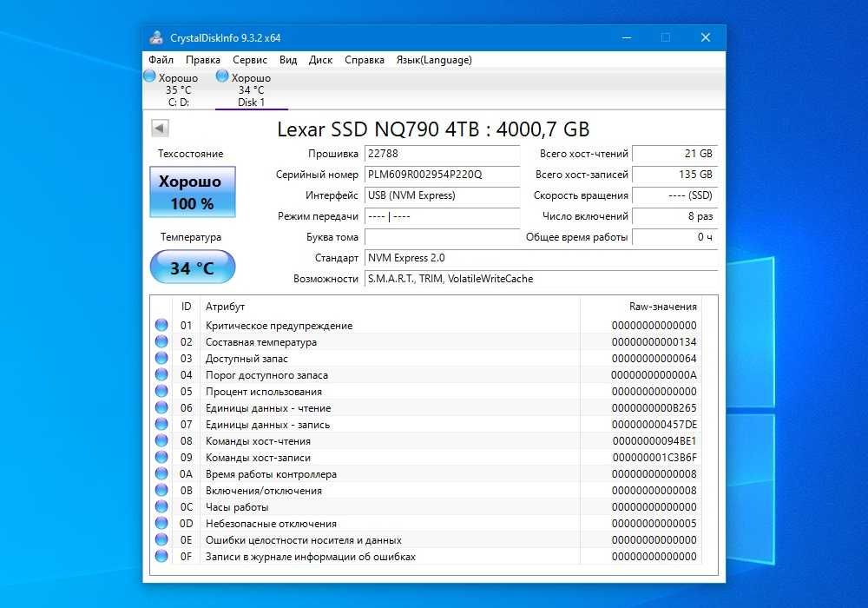This screenshot has width=868, height=608.
Task: Click the firmware field showing 22788
Action: (443, 154)
